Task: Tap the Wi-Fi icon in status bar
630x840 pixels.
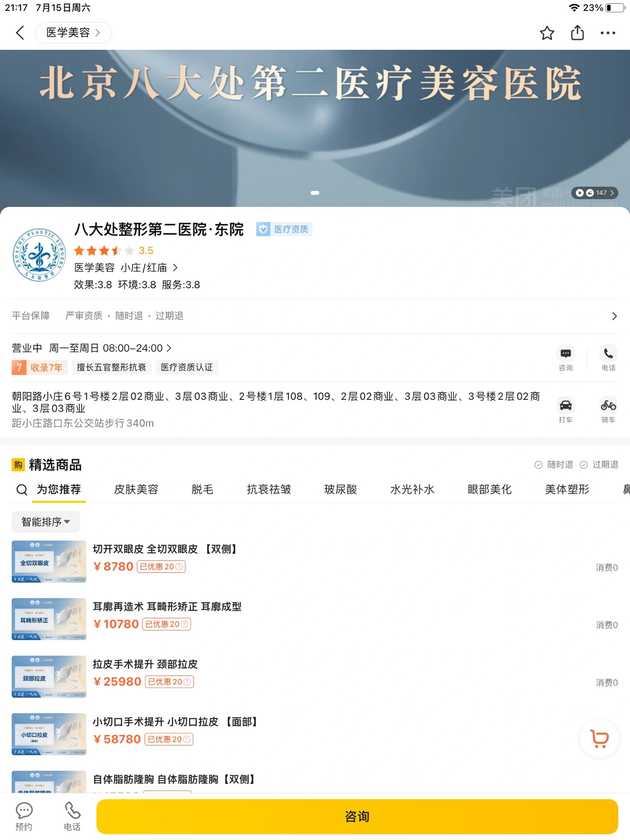Action: pos(574,8)
